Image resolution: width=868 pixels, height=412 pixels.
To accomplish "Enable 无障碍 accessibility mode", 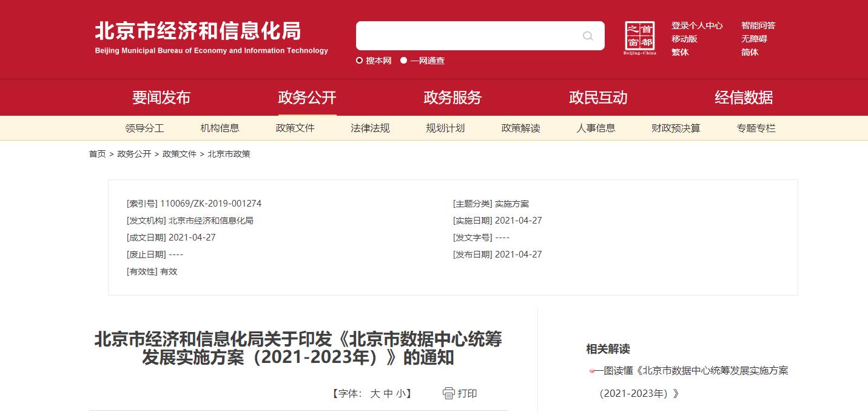I will pos(754,39).
